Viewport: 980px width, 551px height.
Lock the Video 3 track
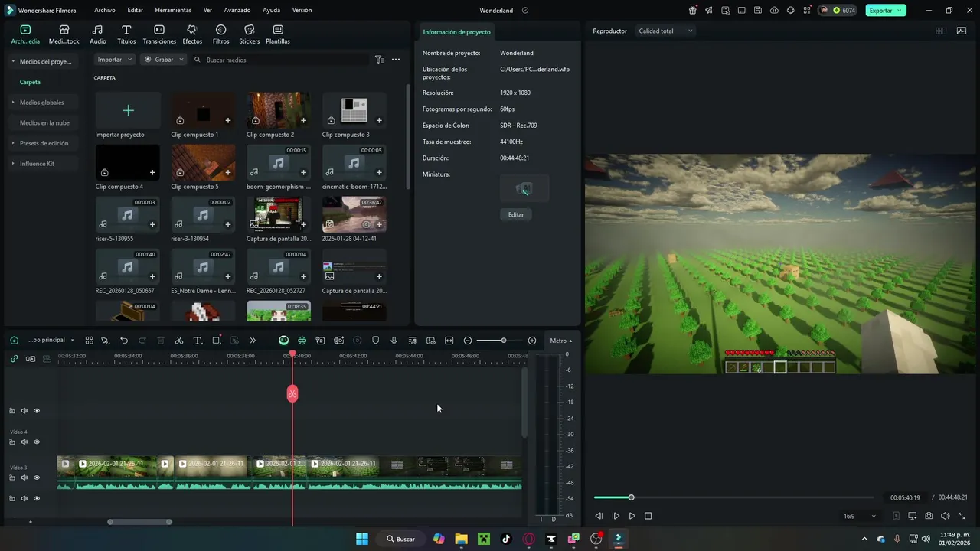click(x=12, y=478)
